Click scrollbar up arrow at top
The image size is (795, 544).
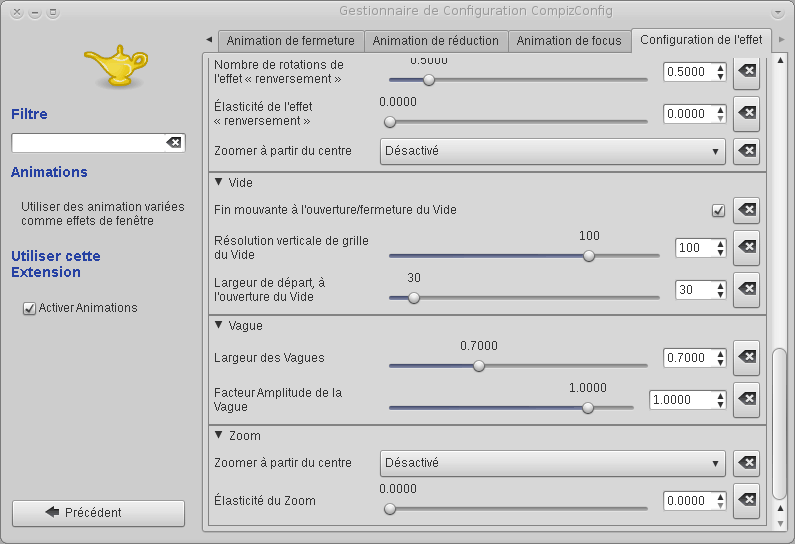point(780,61)
